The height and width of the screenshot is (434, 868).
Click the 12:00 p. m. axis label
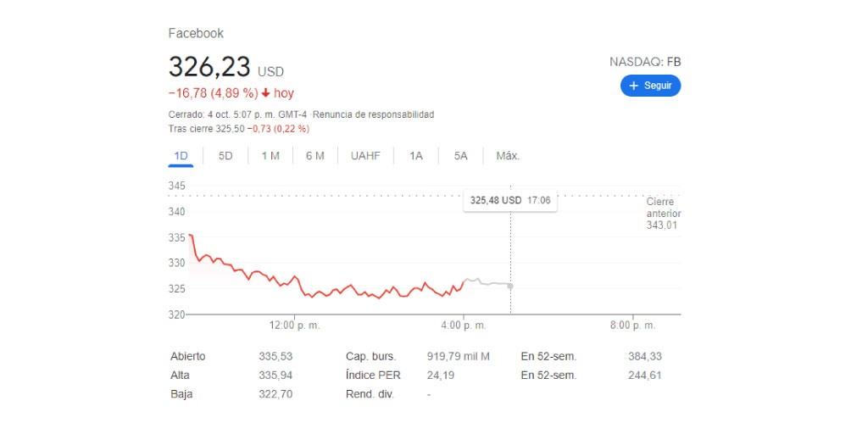click(x=294, y=325)
